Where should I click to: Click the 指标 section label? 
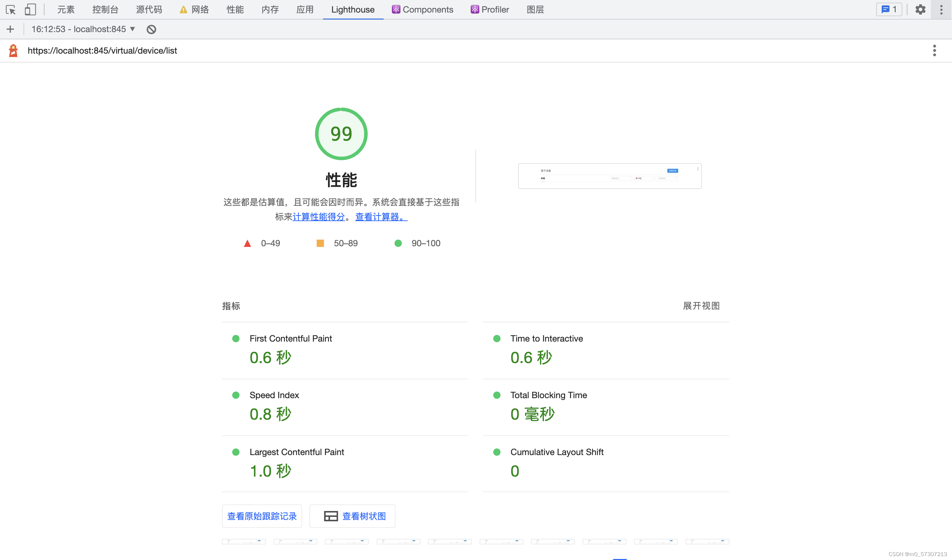[x=231, y=306]
